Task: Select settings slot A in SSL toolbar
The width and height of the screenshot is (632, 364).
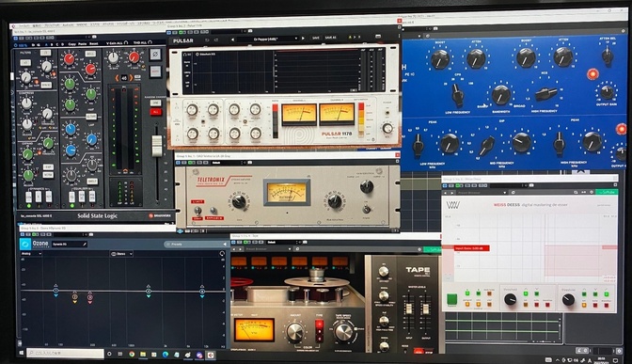Action: pyautogui.click(x=46, y=44)
